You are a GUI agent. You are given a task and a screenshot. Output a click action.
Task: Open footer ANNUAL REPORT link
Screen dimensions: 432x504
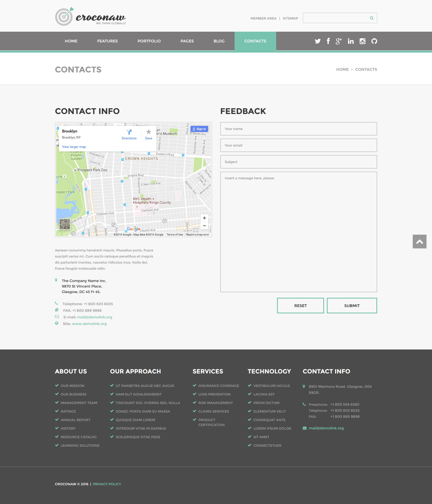pos(75,420)
